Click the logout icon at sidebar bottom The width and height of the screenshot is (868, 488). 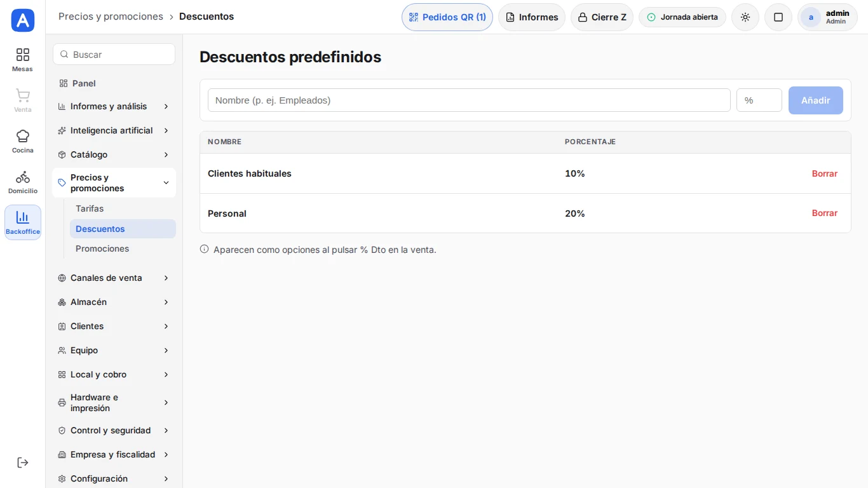click(x=23, y=463)
